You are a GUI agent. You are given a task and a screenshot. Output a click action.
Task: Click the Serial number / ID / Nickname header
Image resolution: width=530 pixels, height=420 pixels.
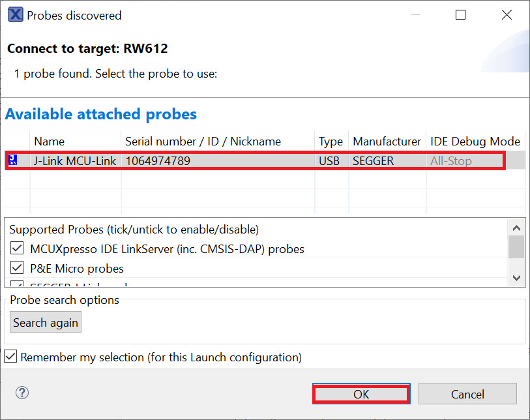coord(203,142)
